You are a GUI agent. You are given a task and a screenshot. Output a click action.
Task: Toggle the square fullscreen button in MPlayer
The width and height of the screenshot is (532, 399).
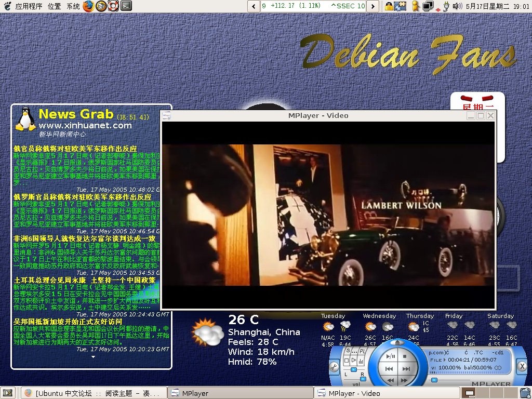347,361
